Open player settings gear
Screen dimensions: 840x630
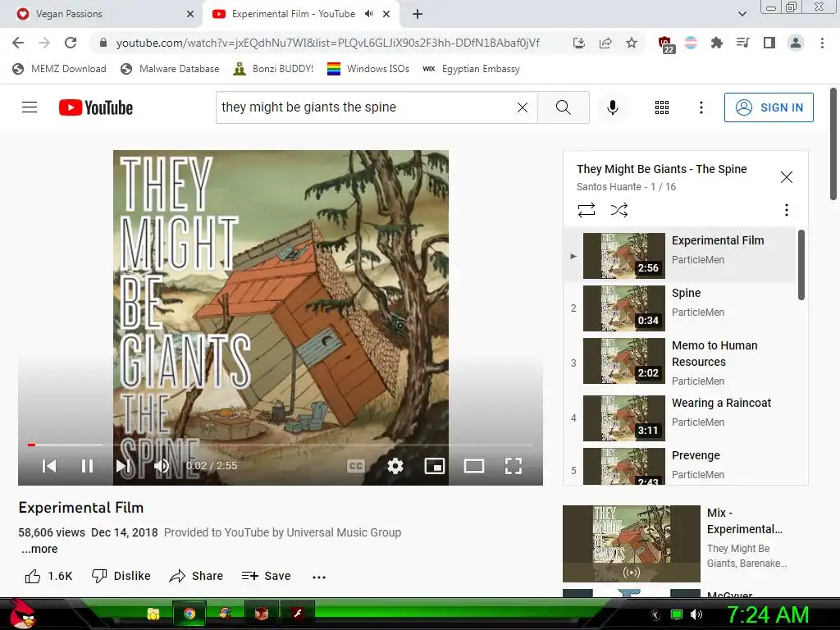[395, 466]
